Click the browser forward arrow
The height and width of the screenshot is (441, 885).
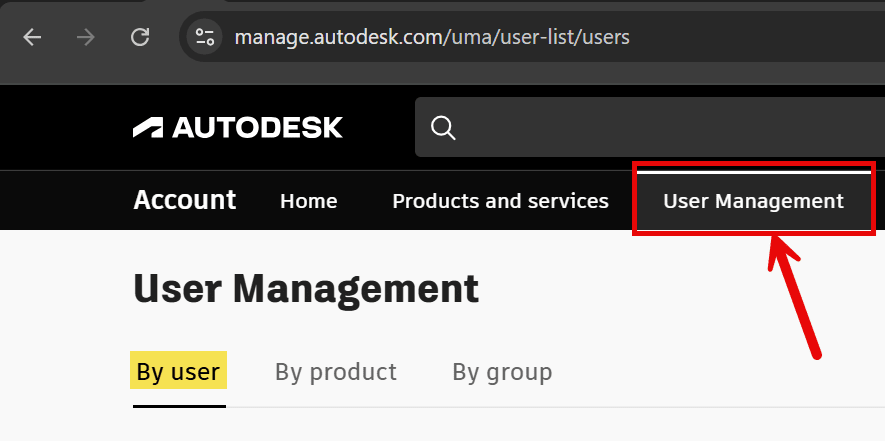click(x=86, y=37)
